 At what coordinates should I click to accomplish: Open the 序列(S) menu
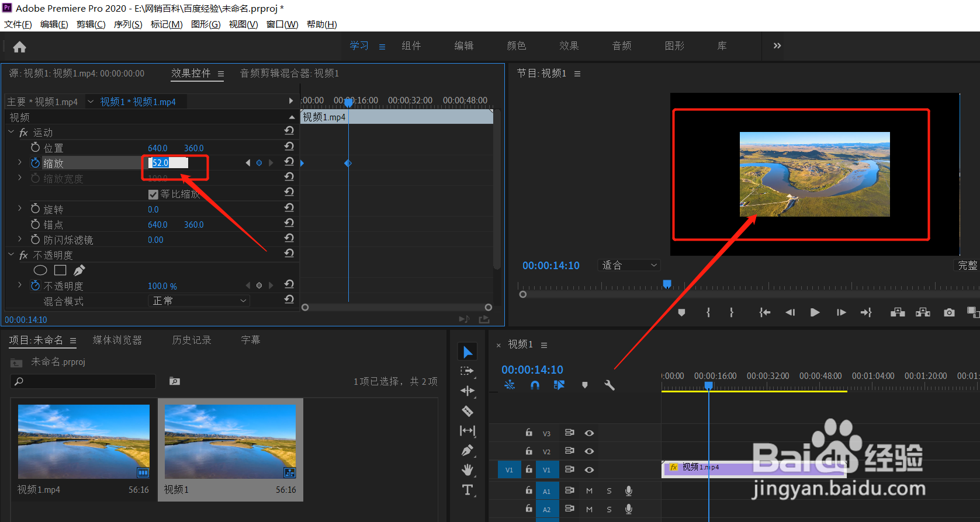128,25
